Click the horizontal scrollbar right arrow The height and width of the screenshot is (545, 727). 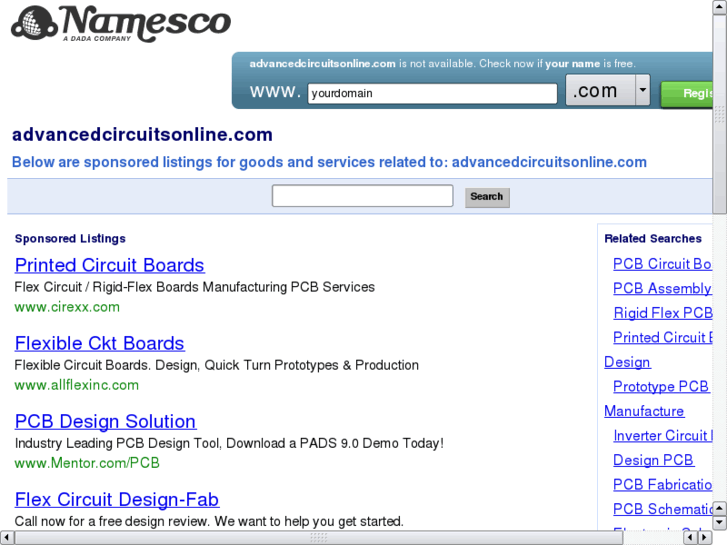[706, 537]
